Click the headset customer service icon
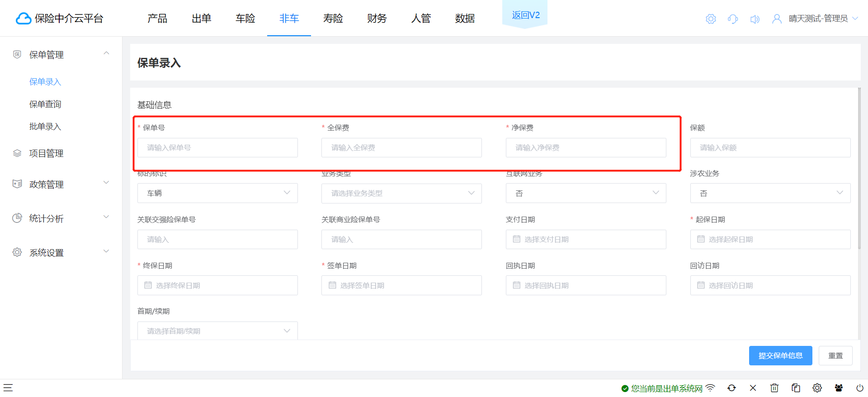The width and height of the screenshot is (868, 397). coord(733,19)
